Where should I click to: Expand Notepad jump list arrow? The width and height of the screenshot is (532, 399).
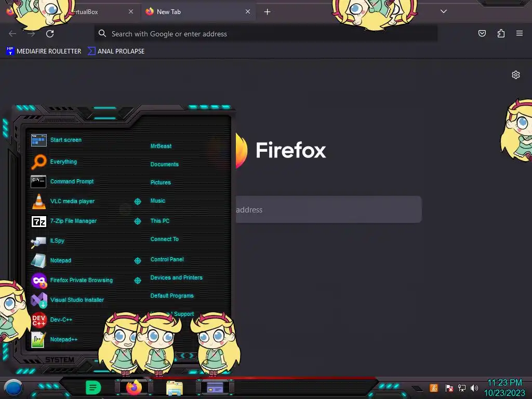pyautogui.click(x=137, y=261)
